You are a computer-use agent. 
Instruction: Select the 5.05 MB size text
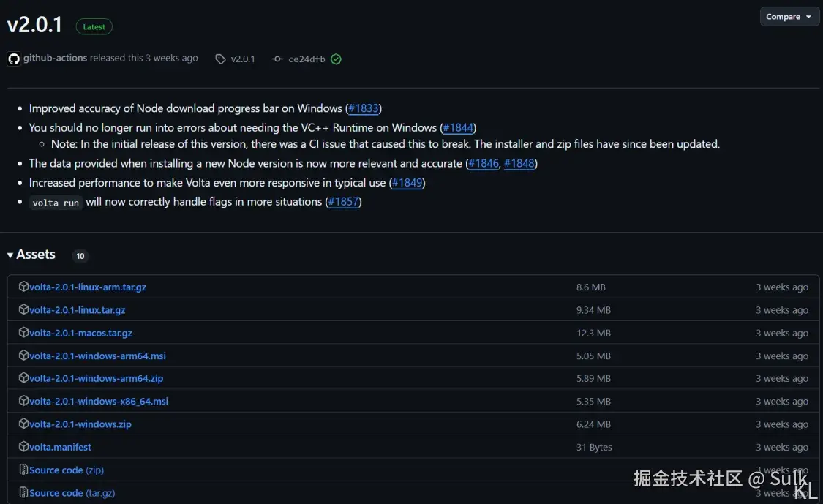[x=593, y=356]
